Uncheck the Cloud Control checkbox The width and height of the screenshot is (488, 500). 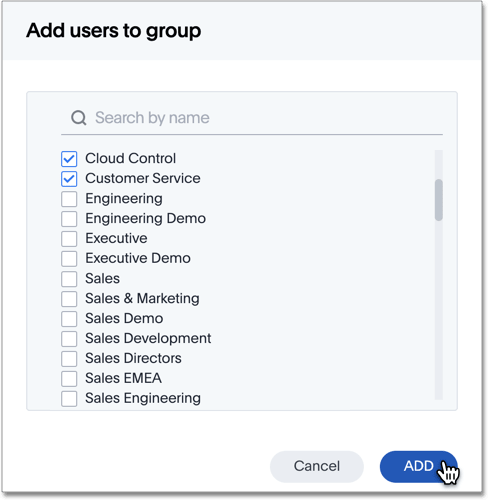69,159
